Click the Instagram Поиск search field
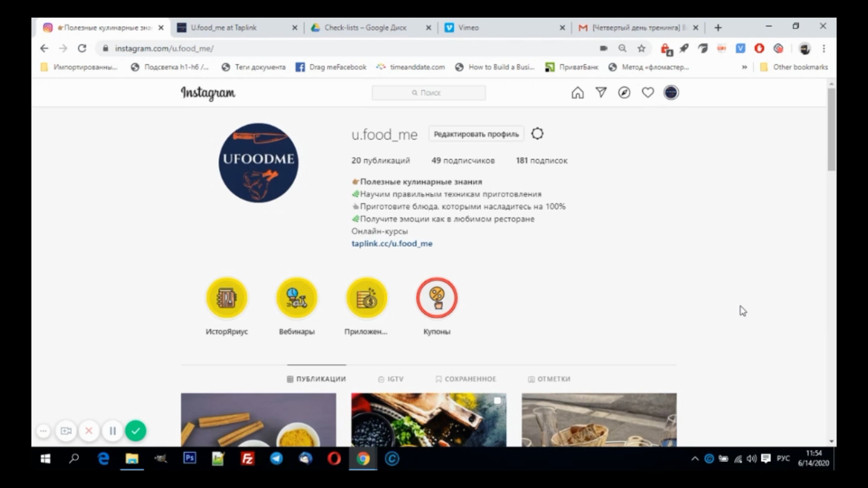The height and width of the screenshot is (488, 868). pos(429,93)
